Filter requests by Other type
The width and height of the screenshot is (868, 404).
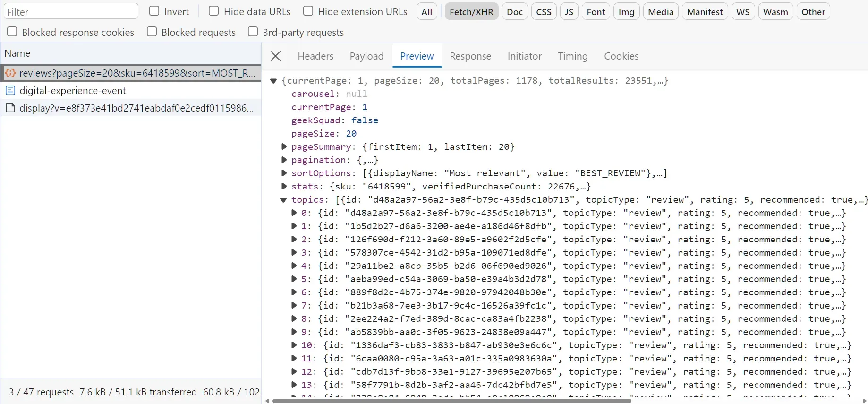[x=813, y=12]
